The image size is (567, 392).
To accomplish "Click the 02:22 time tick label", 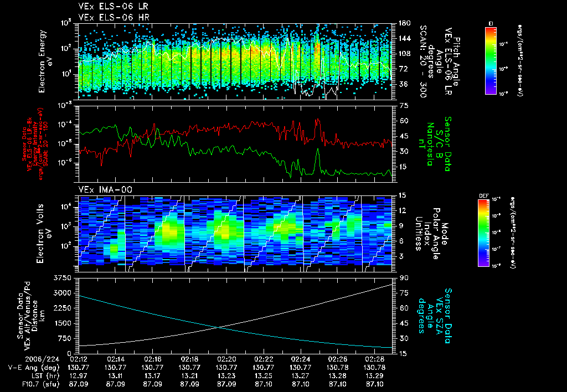I will [264, 359].
